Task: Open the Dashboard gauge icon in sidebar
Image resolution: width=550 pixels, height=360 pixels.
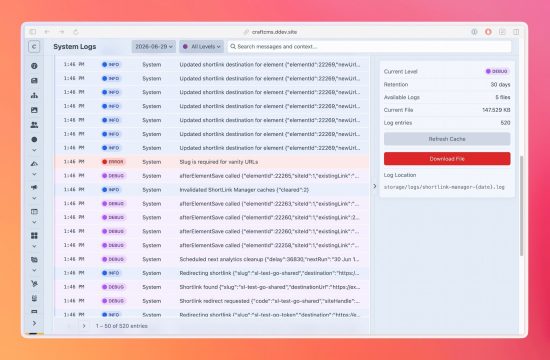Action: point(34,66)
